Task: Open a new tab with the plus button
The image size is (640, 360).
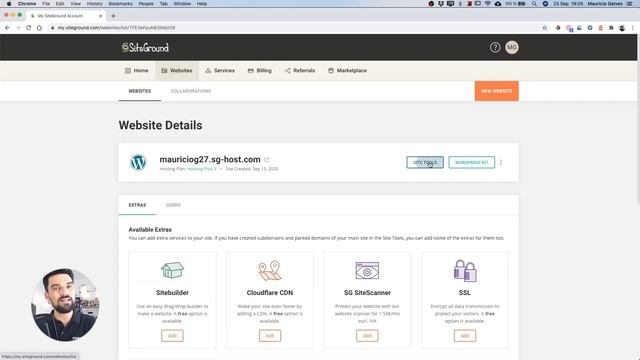Action: 113,16
